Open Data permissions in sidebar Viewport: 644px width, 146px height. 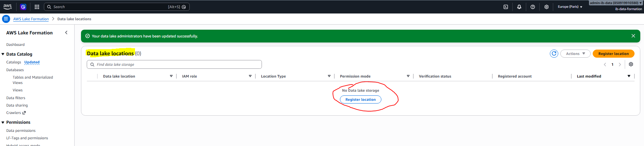(x=21, y=130)
